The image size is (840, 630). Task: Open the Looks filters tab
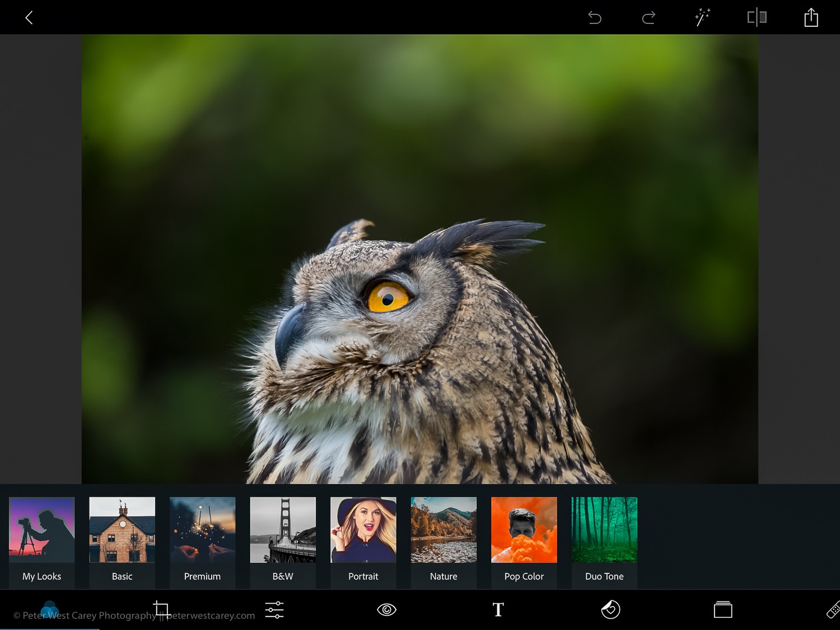(x=50, y=609)
